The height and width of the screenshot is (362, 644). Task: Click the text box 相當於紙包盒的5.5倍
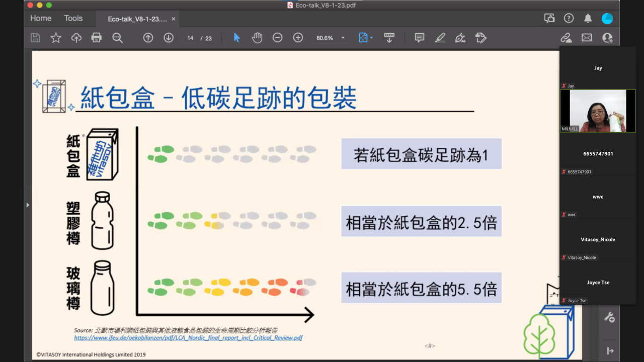(x=421, y=288)
